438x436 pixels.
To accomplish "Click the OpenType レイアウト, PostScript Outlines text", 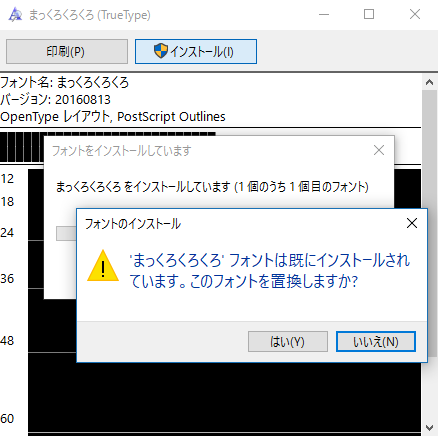I will (113, 117).
